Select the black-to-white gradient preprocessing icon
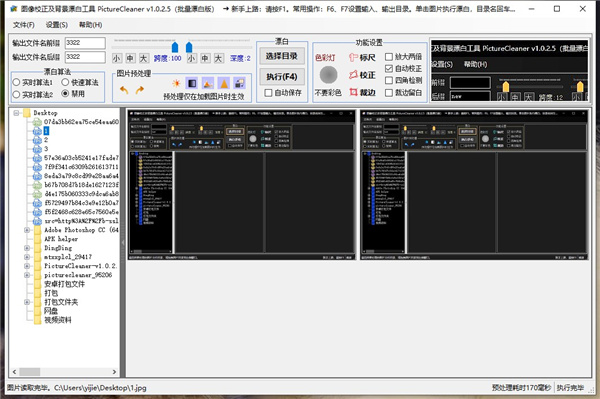Viewport: 600px width, 399px height. (192, 83)
